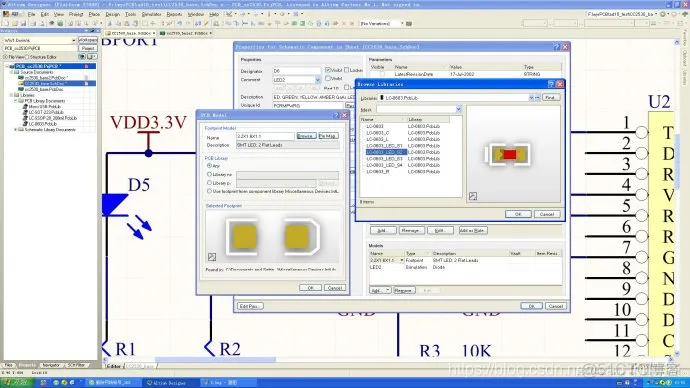Toggle LatestRevisionDate parameter visible checkbox
Viewport: 690px width, 388px height.
382,74
